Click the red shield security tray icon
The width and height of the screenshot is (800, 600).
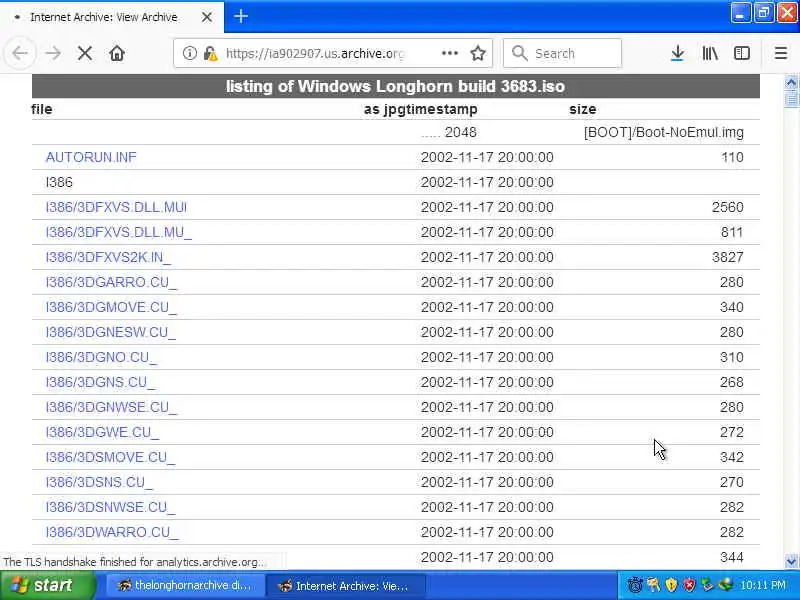pos(689,585)
